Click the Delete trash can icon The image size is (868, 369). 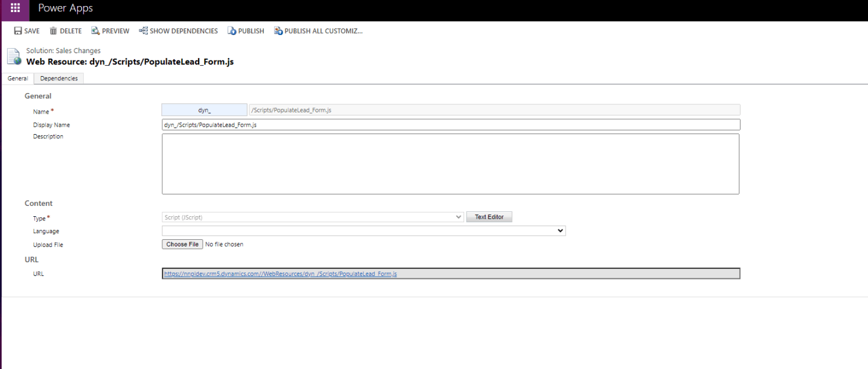(53, 31)
